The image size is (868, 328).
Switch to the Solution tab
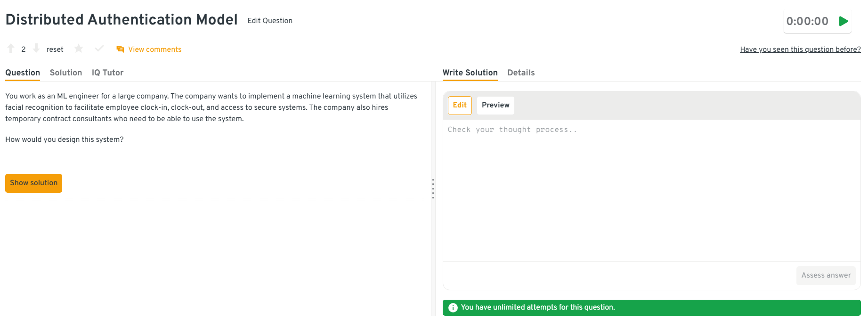tap(66, 73)
